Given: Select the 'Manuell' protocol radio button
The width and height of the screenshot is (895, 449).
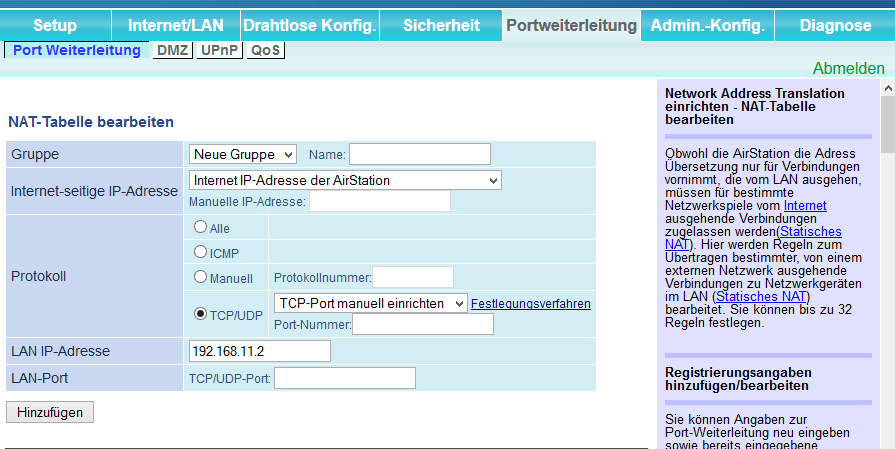Looking at the screenshot, I should point(200,276).
